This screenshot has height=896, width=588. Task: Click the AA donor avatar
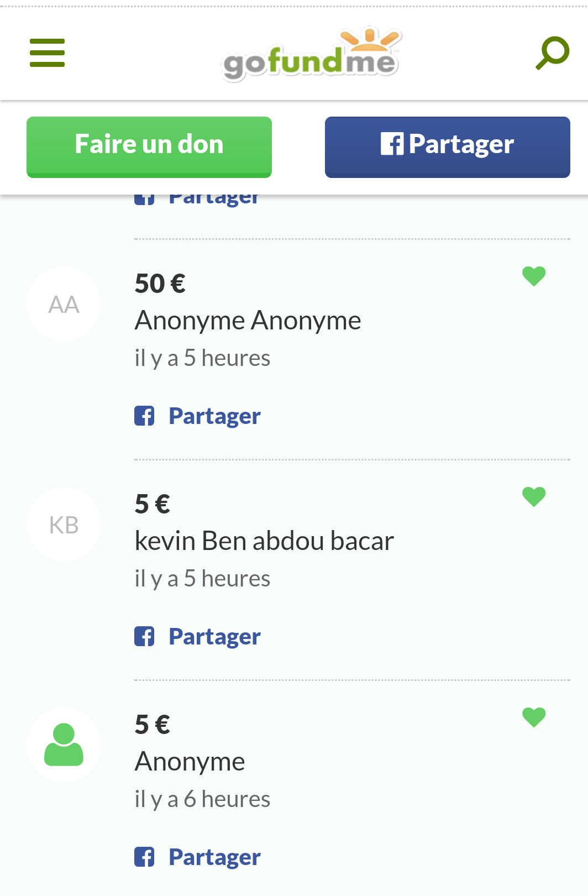pyautogui.click(x=64, y=304)
